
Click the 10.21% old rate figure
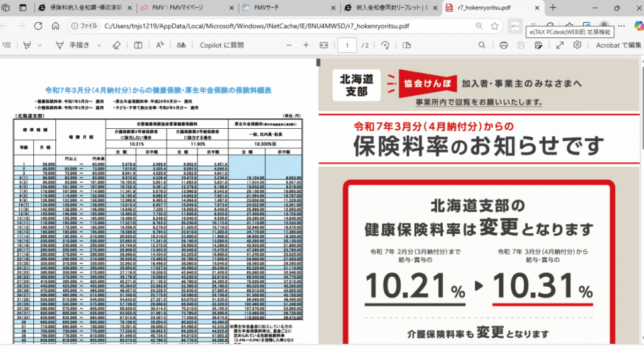coord(415,285)
